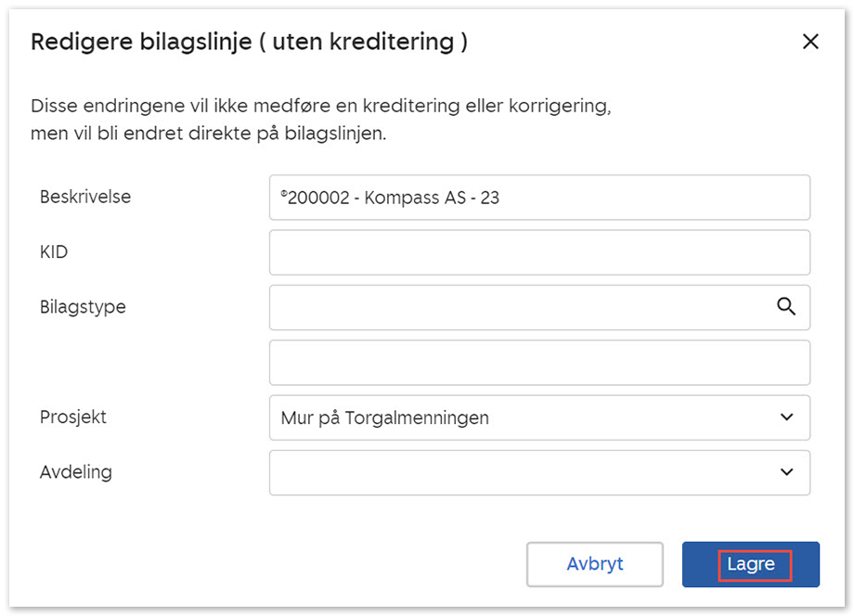Focus the empty KID input field

pos(538,252)
